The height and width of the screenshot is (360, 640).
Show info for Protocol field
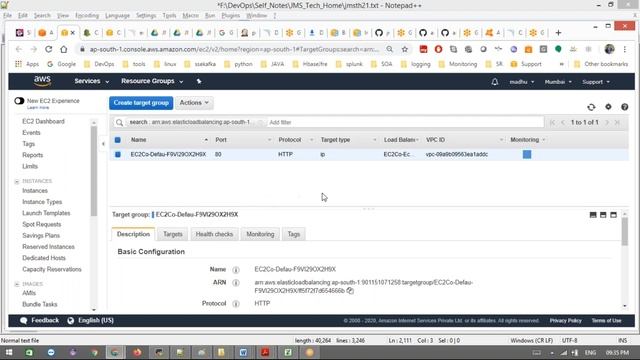point(236,304)
